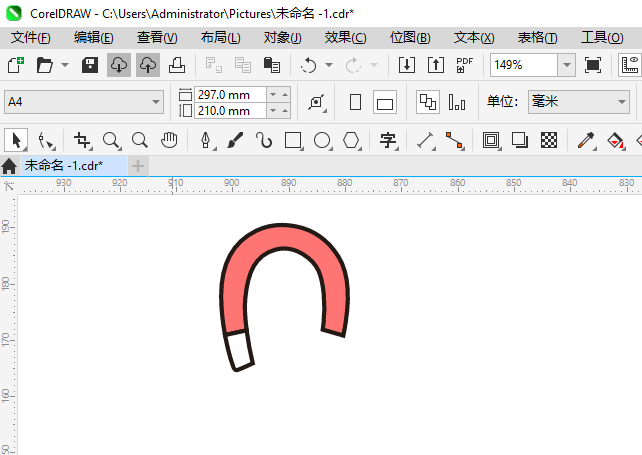Open the 效果(C) menu
This screenshot has height=455, width=642.
(x=345, y=38)
